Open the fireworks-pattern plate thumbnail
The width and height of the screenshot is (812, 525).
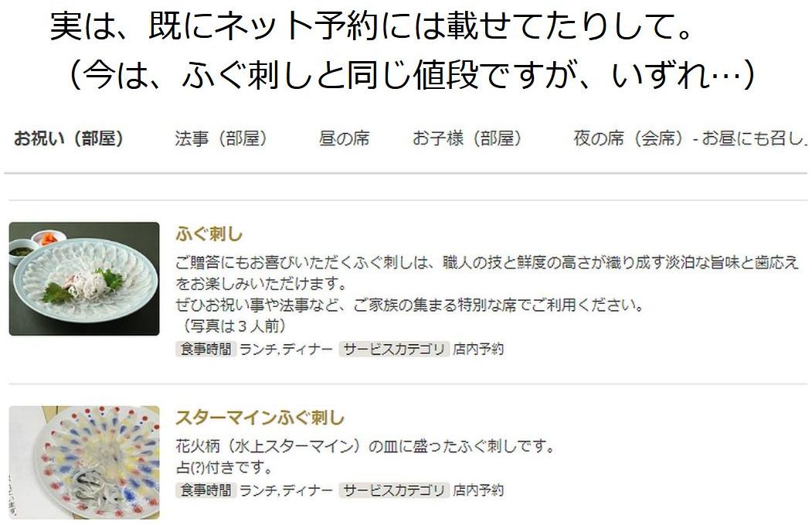click(x=84, y=462)
